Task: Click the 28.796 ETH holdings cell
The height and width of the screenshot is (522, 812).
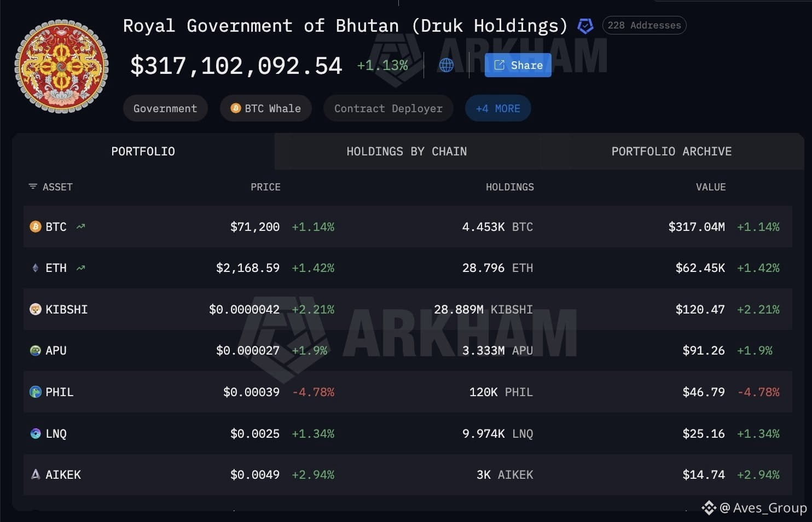Action: coord(497,268)
